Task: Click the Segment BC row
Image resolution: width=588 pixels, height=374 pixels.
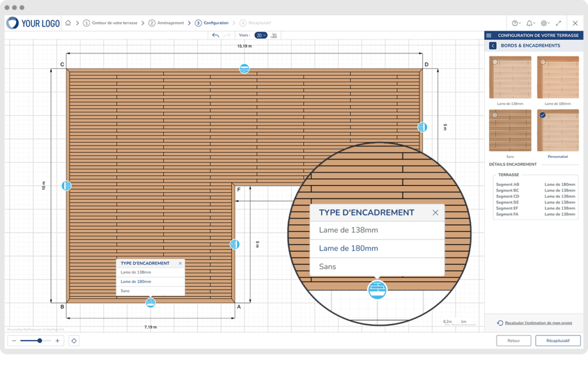Action: coord(536,190)
